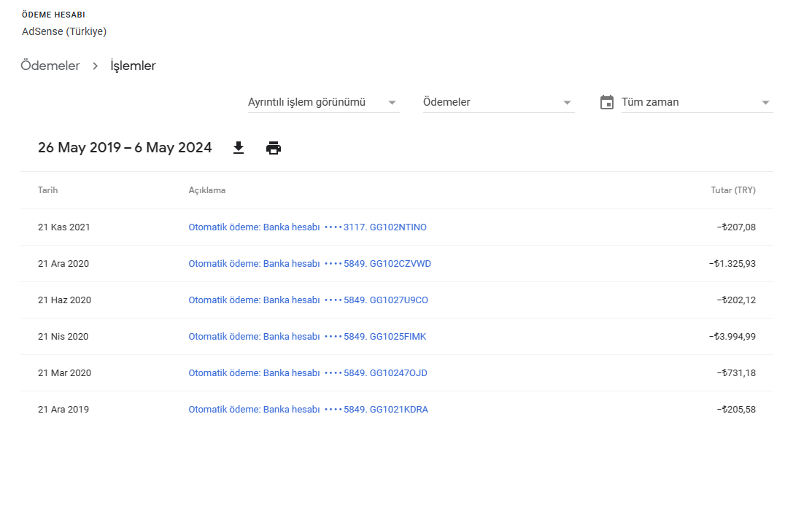The image size is (812, 527).
Task: Go back to the Ödemeler breadcrumb
Action: click(x=50, y=66)
